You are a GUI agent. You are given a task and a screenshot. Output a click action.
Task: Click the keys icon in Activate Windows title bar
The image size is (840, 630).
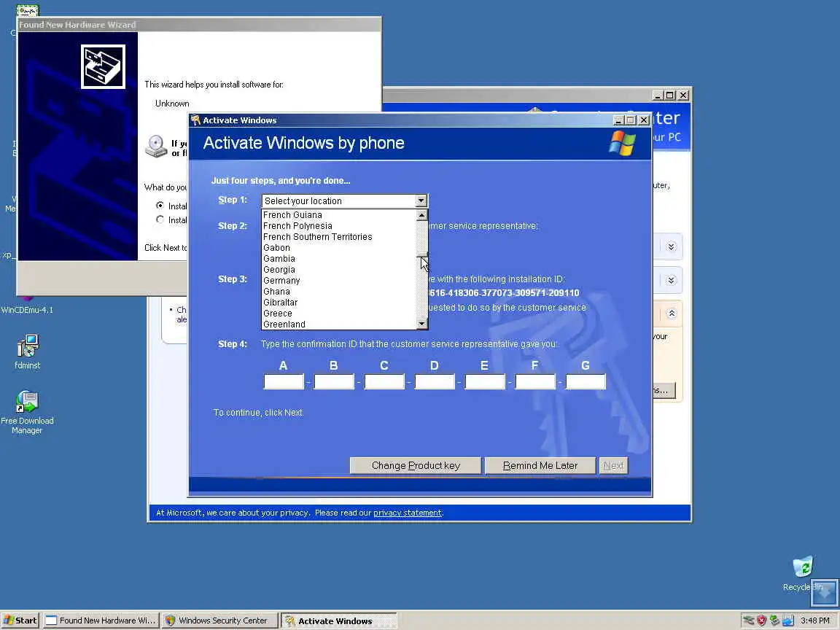[x=195, y=120]
